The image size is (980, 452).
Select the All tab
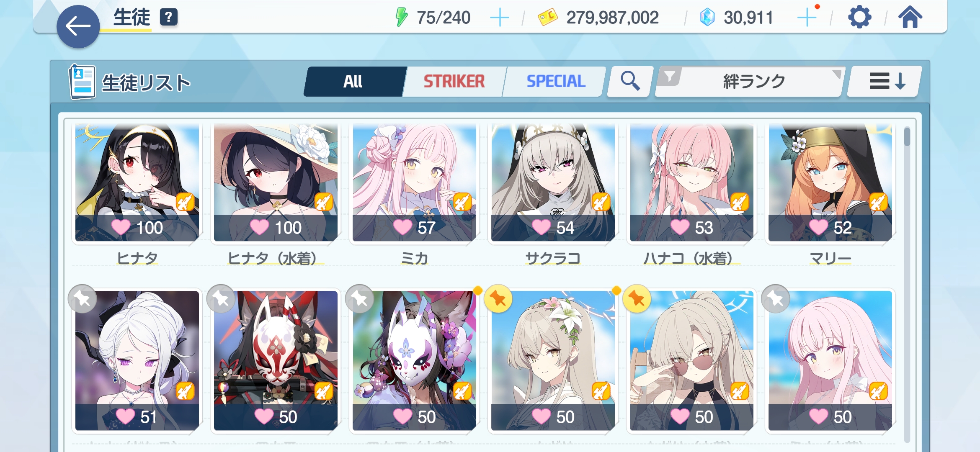353,81
